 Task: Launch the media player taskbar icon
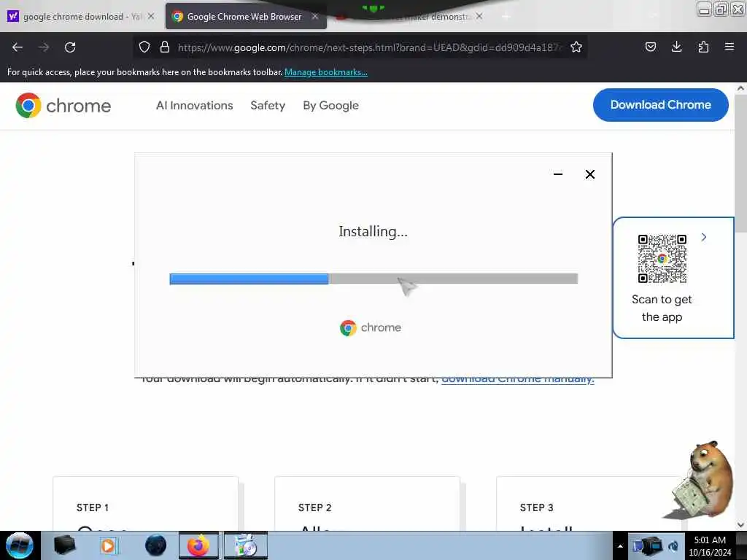pos(108,545)
